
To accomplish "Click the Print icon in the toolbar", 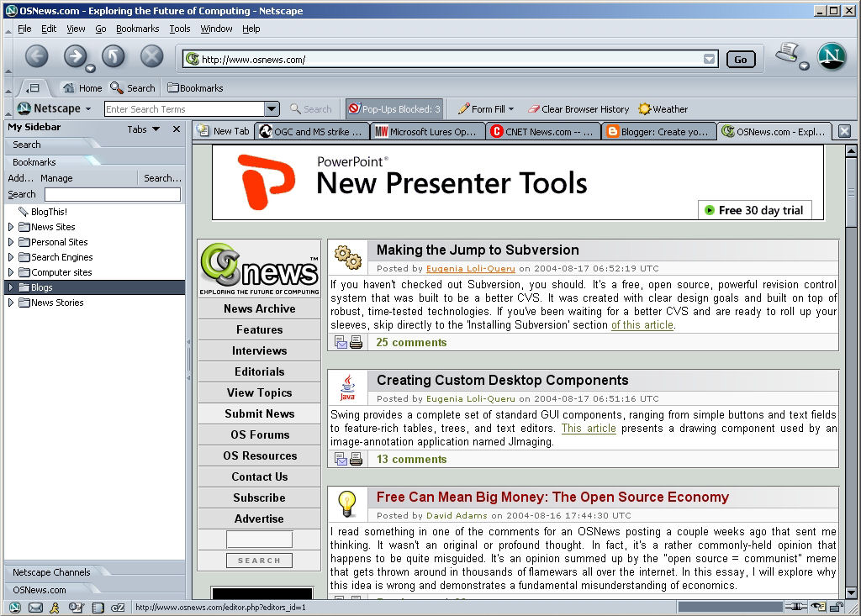I will click(x=786, y=54).
